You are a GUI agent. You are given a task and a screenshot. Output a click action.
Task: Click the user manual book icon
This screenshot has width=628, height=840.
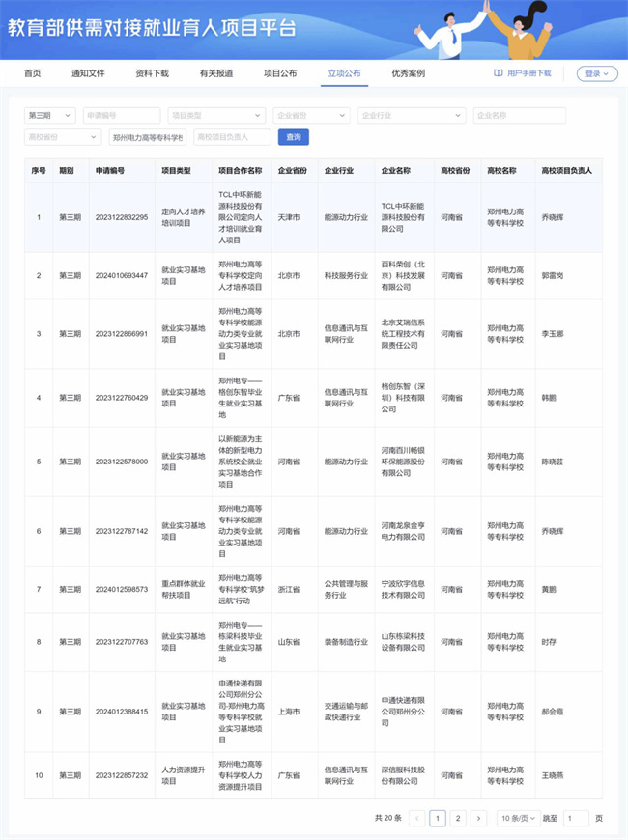coord(499,73)
